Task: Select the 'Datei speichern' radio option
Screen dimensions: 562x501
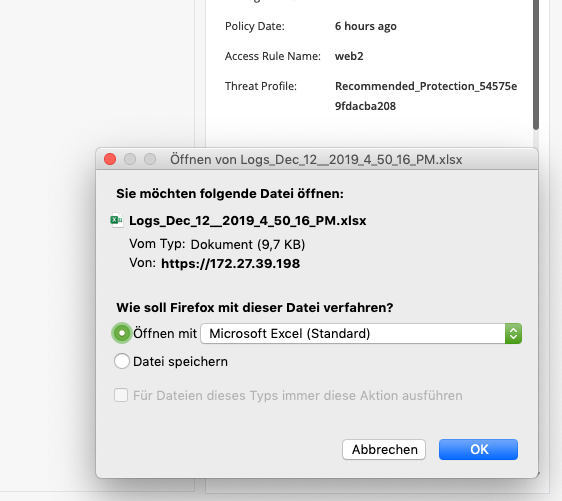Action: coord(122,361)
